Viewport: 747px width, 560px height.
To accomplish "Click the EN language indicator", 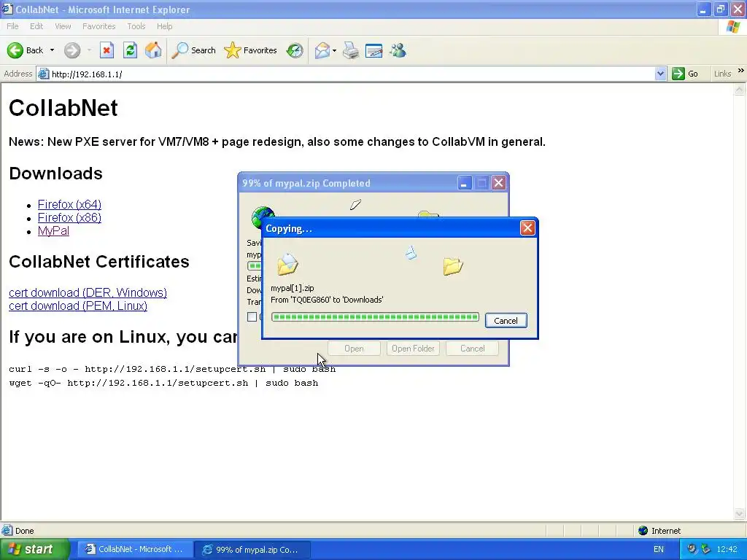I will pos(659,549).
